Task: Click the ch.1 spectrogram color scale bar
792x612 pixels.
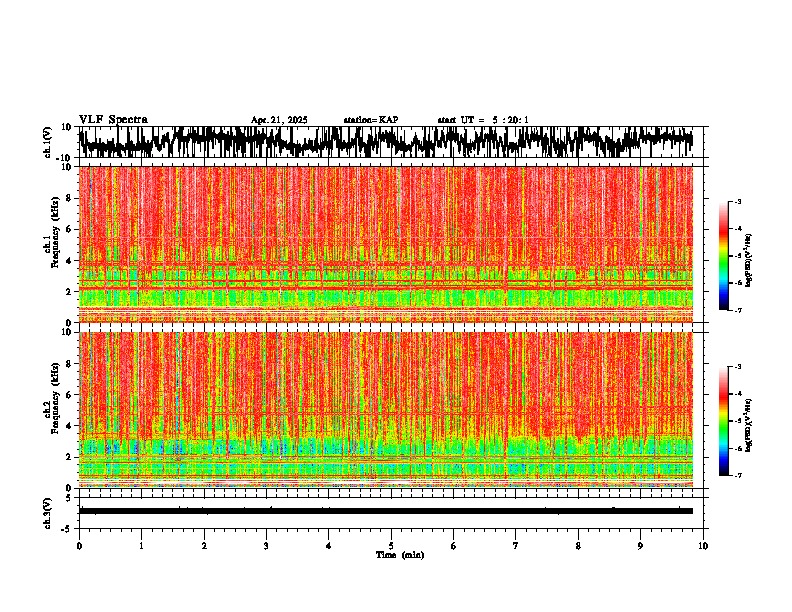Action: [723, 256]
